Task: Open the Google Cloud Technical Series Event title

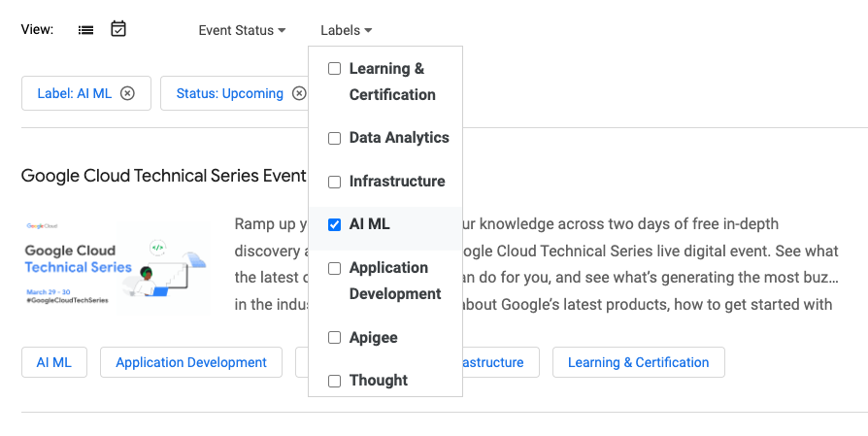Action: 163,176
